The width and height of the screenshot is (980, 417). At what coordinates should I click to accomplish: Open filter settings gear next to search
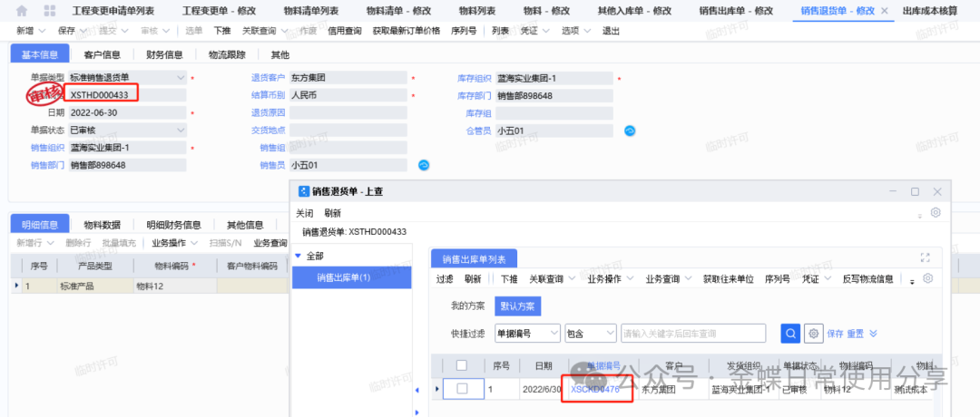click(814, 333)
